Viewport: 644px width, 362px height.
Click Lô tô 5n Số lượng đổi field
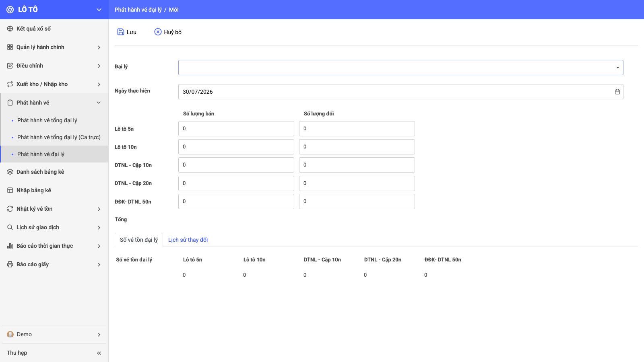(x=357, y=129)
